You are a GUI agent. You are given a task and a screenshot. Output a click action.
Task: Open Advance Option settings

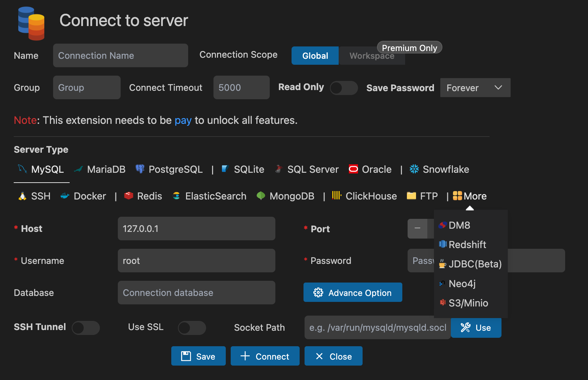(x=353, y=292)
